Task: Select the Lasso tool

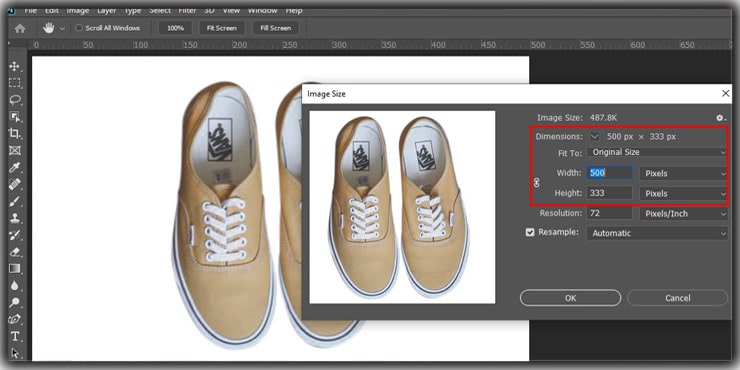Action: (15, 100)
